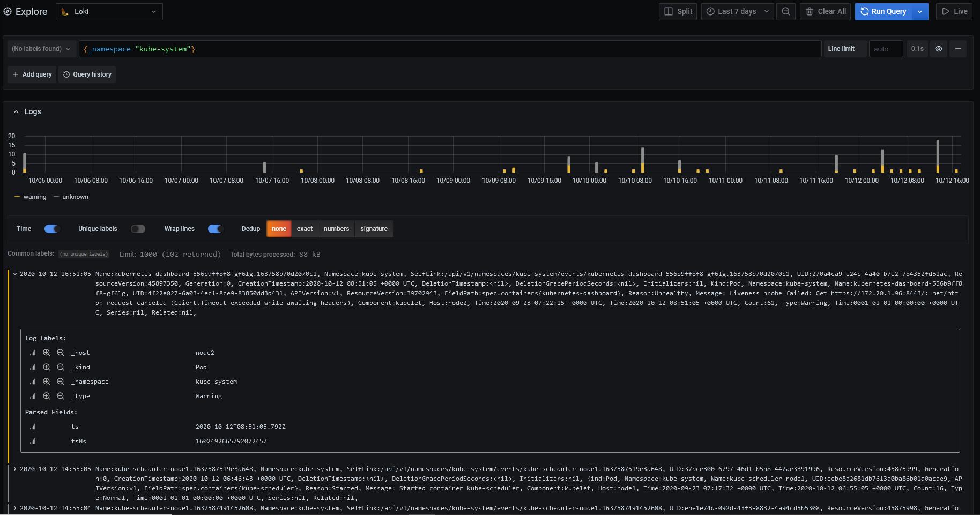980x515 pixels.
Task: Open the Run Query interval dropdown arrow
Action: [920, 11]
